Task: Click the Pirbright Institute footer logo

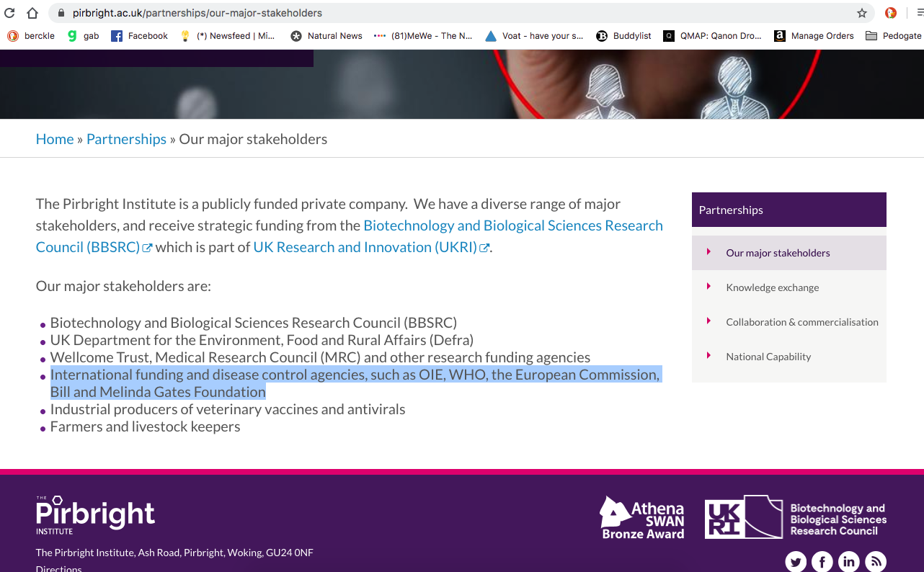Action: 95,514
